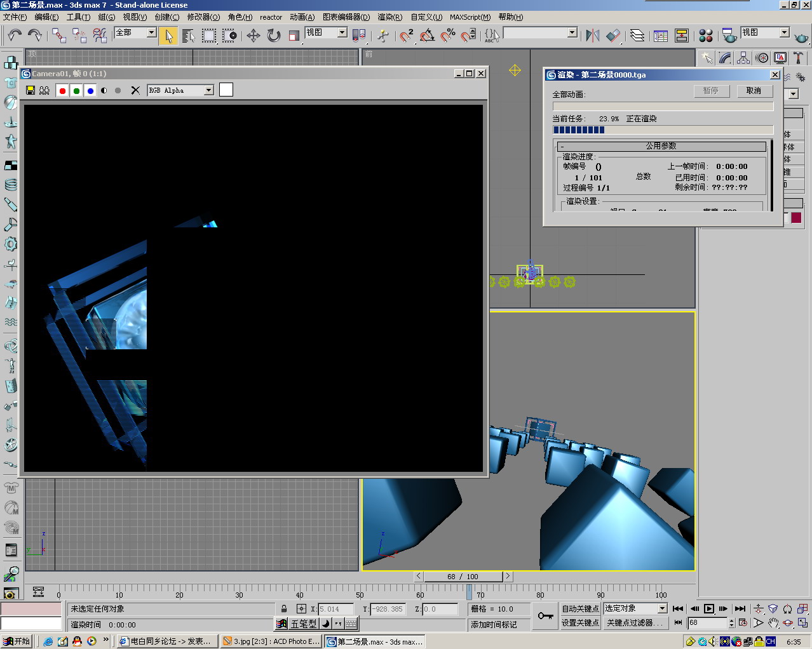Image resolution: width=812 pixels, height=649 pixels.
Task: Toggle the green channel display
Action: coord(76,90)
